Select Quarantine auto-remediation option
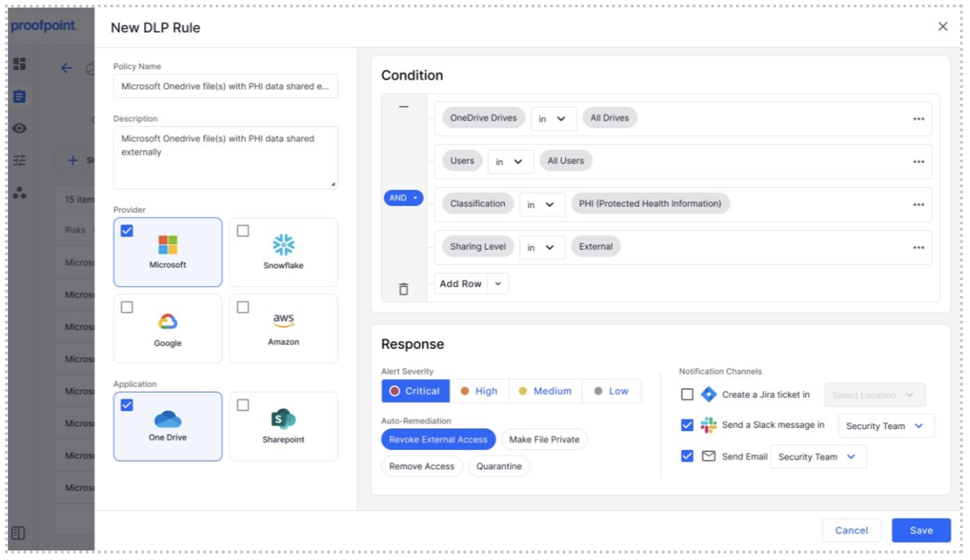Image resolution: width=970 pixels, height=560 pixels. tap(499, 466)
